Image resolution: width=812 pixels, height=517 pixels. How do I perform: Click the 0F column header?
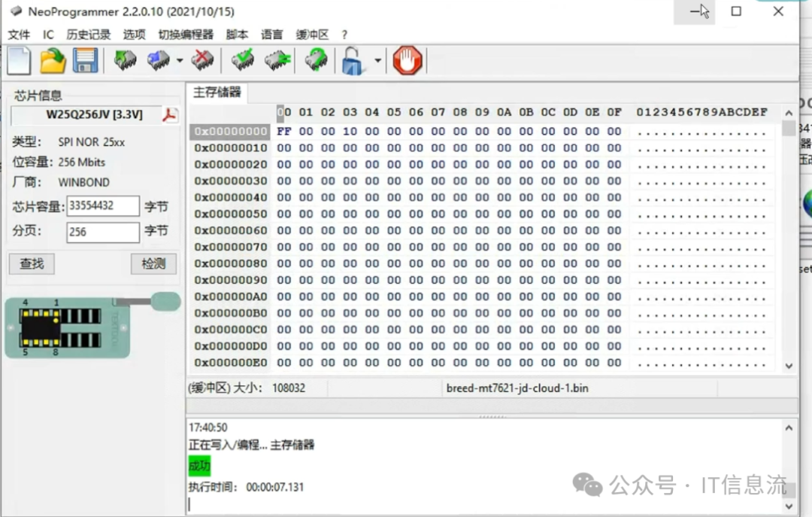tap(614, 113)
